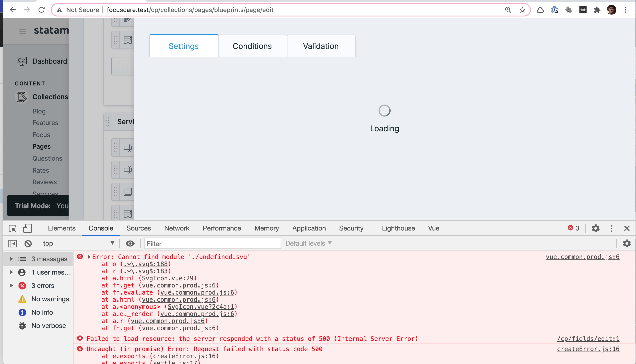Open the Statamic hamburger menu

(22, 31)
